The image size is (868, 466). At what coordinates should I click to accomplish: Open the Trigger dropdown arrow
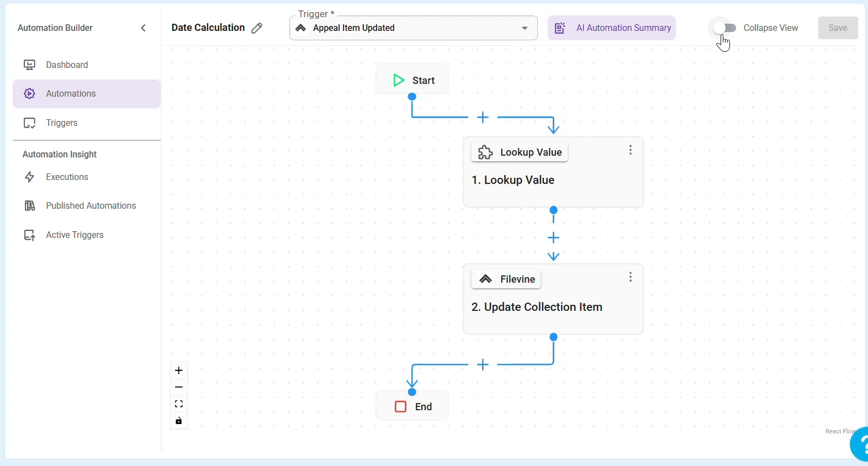(525, 28)
